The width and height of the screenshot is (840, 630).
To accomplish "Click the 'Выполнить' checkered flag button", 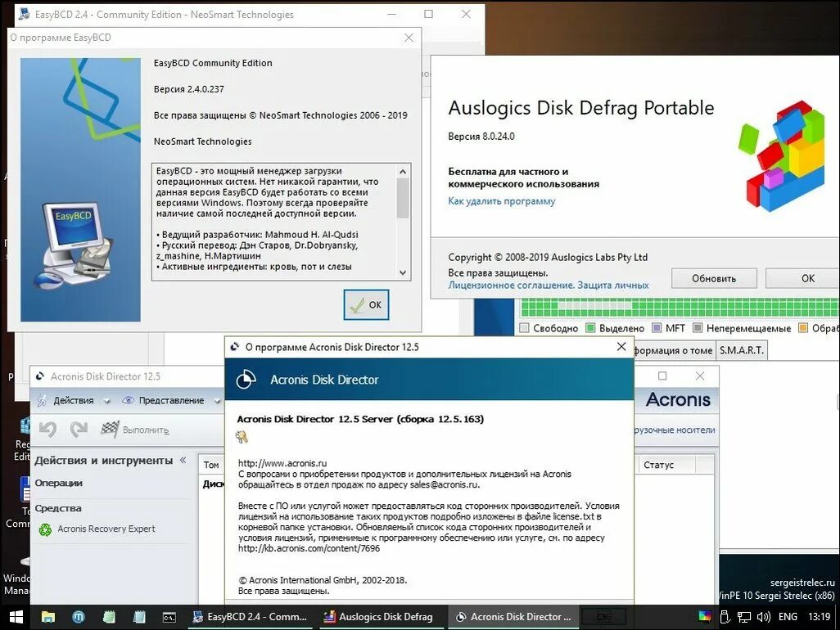I will [x=134, y=430].
